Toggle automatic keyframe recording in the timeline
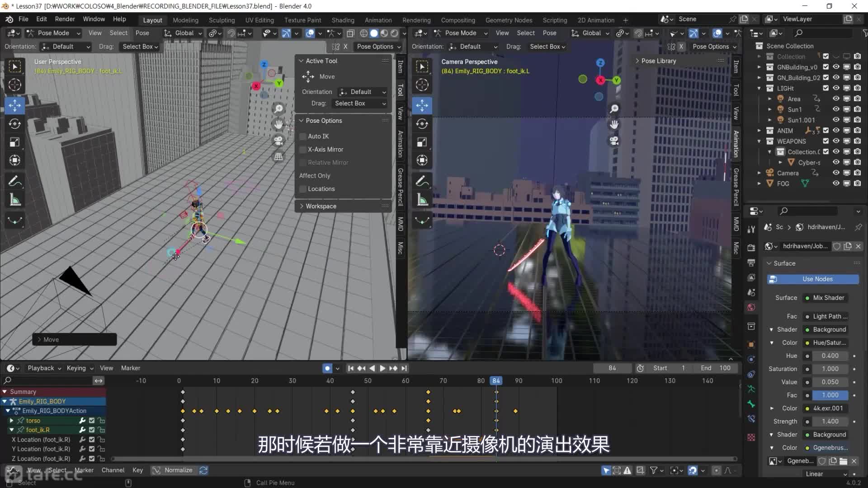The image size is (868, 488). (327, 368)
